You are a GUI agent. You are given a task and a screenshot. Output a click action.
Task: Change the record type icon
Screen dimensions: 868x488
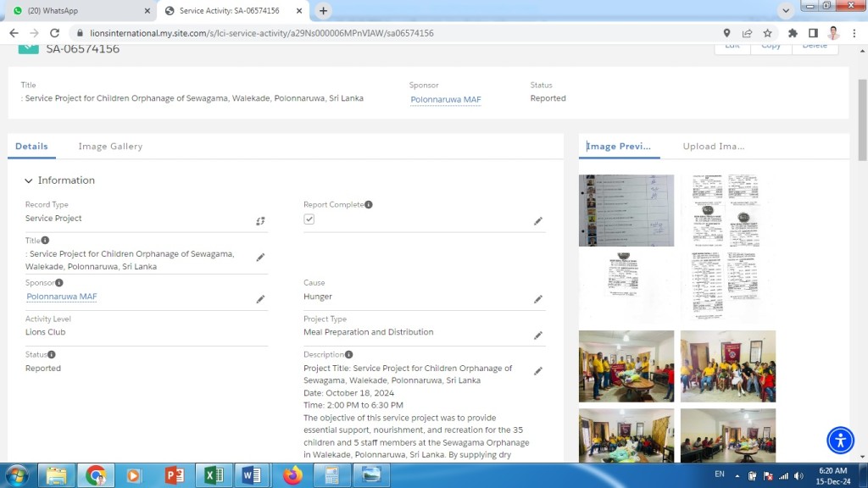pos(260,221)
